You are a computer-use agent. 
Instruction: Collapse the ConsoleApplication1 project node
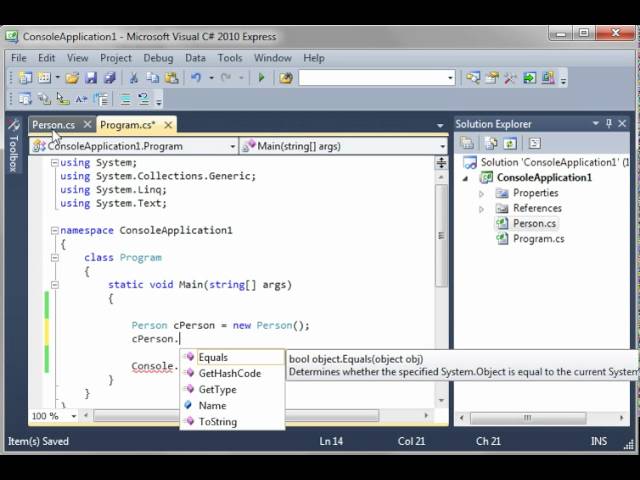(x=465, y=178)
